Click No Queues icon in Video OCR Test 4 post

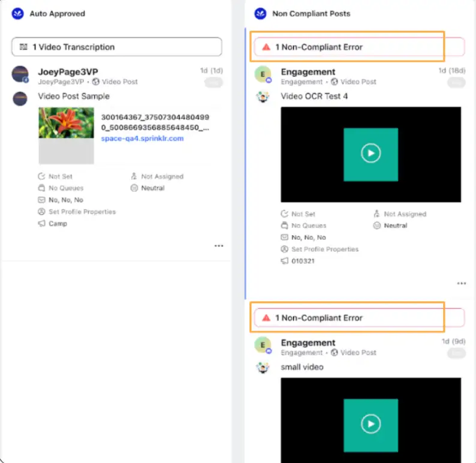coord(284,226)
